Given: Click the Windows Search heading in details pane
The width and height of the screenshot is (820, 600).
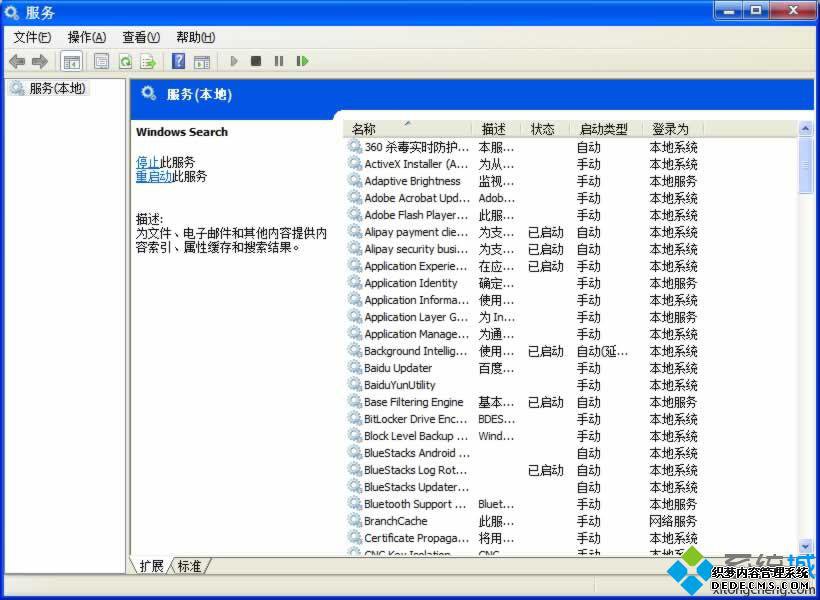Looking at the screenshot, I should pyautogui.click(x=182, y=132).
